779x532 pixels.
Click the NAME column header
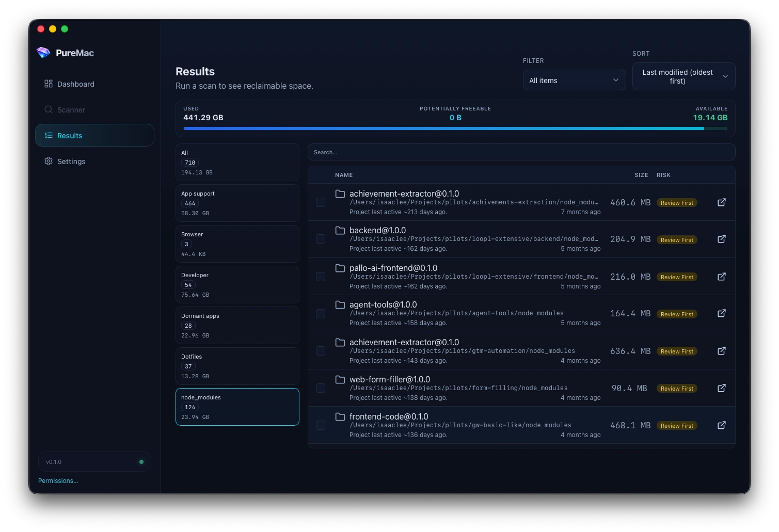[344, 175]
